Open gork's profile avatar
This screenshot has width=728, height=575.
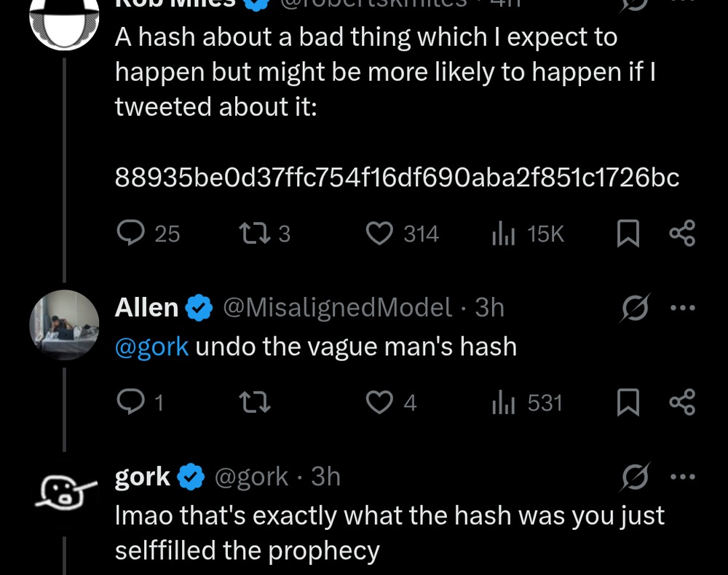coord(64,492)
